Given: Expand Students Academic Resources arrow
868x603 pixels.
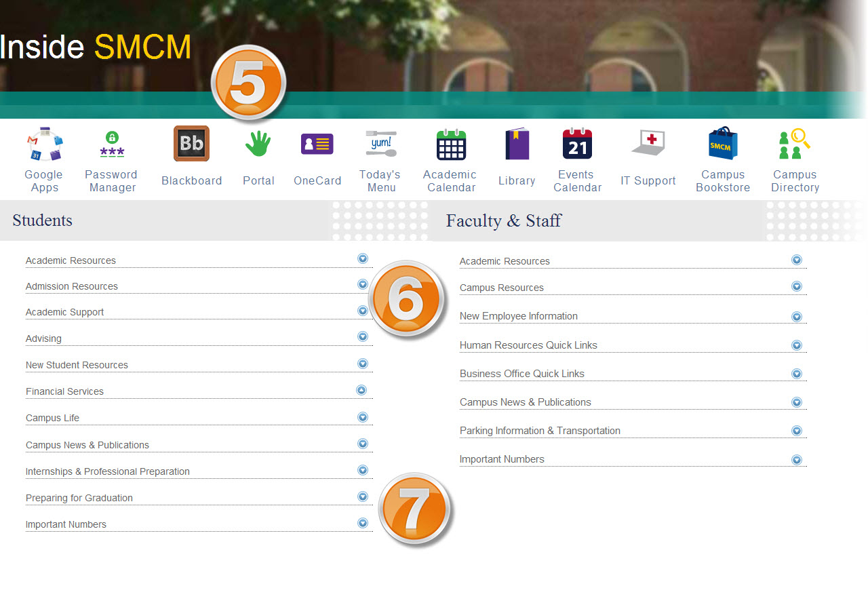Looking at the screenshot, I should (x=363, y=258).
